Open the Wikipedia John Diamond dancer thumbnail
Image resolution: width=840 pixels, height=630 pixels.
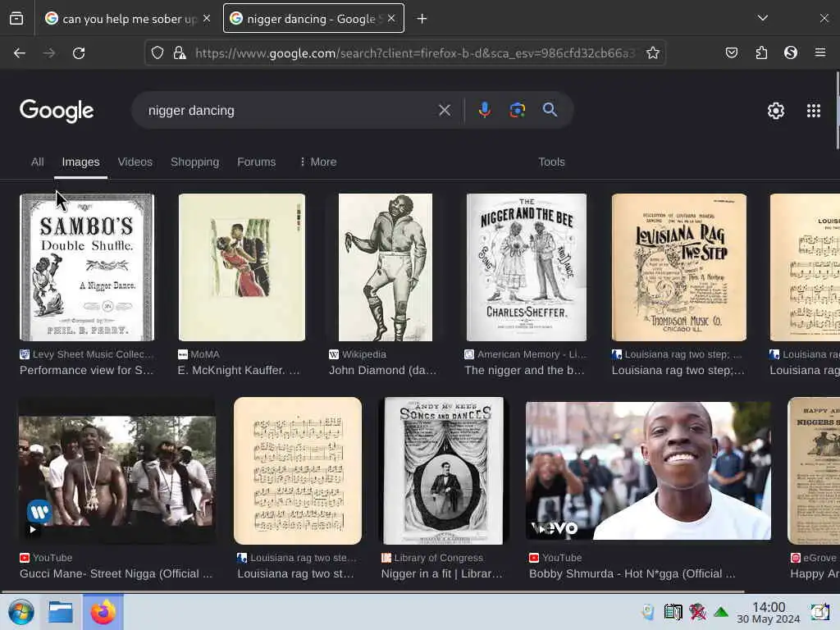386,267
